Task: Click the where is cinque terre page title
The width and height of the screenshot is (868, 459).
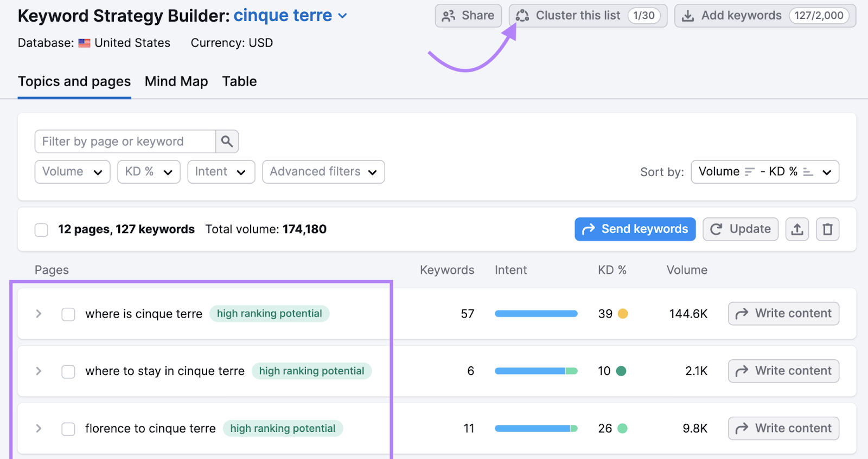Action: [144, 314]
